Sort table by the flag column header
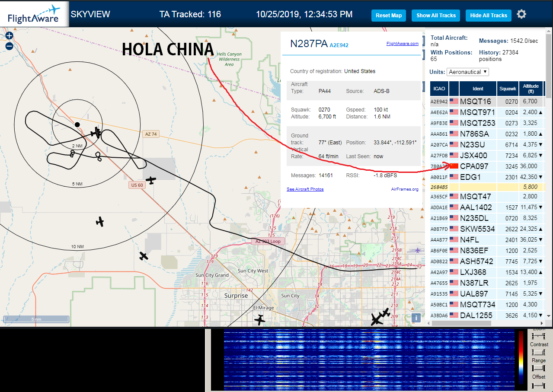 454,89
